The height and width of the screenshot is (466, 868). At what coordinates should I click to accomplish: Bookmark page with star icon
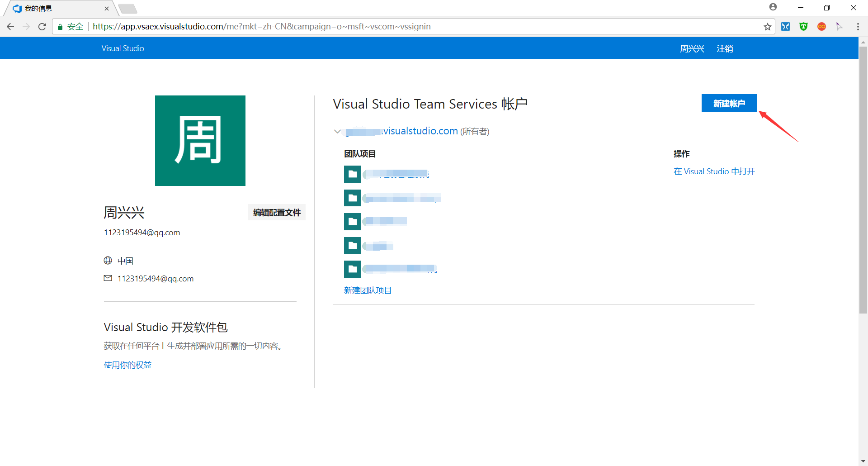click(x=767, y=27)
